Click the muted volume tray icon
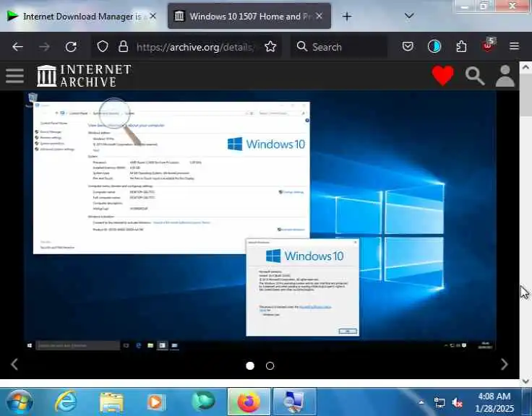The width and height of the screenshot is (532, 416). point(457,403)
